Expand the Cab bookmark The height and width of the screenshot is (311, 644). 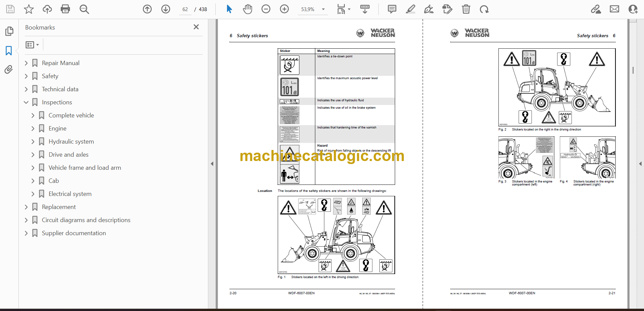click(x=33, y=181)
